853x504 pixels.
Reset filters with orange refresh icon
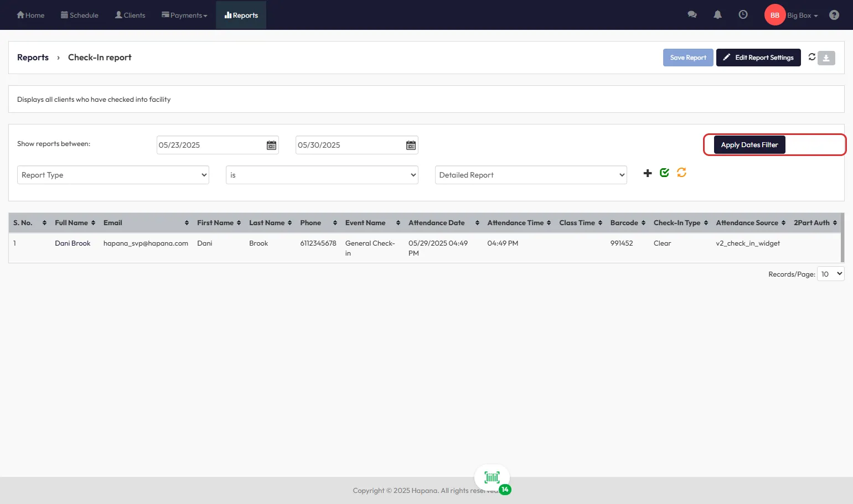(x=681, y=173)
